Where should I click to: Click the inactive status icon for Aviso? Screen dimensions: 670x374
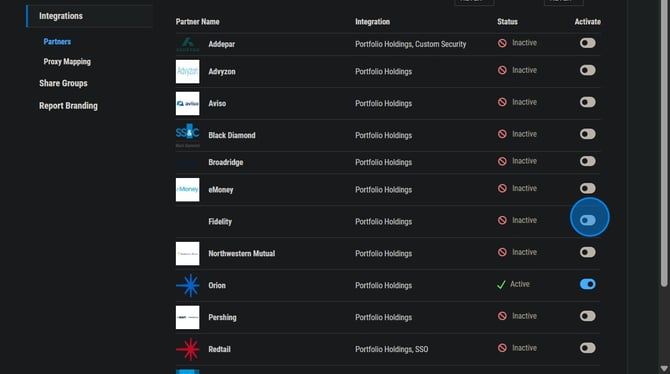coord(502,102)
